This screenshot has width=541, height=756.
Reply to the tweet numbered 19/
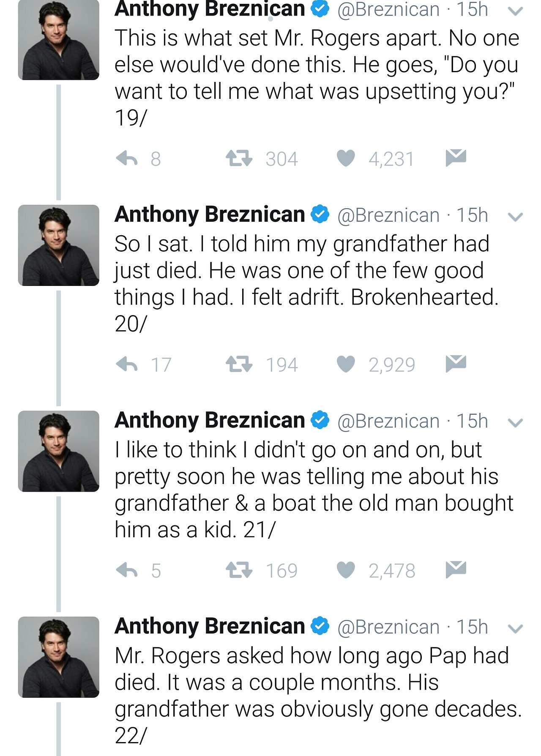coord(127,159)
